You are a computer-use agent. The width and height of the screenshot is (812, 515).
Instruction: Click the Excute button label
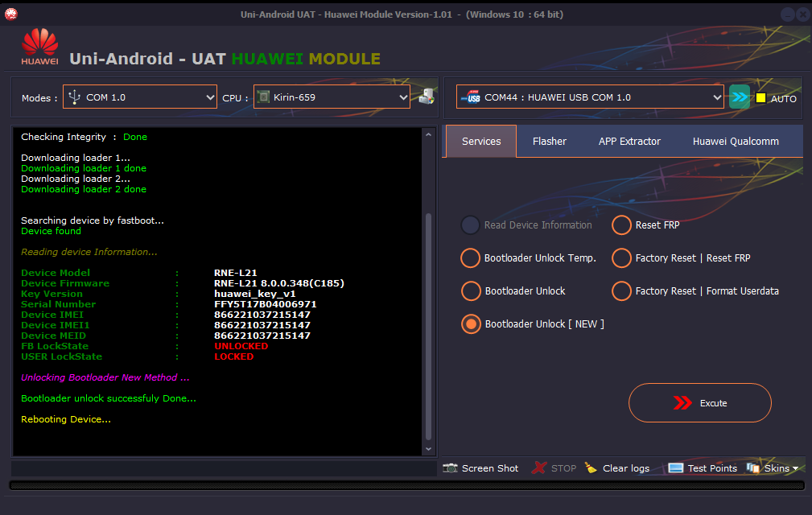713,403
